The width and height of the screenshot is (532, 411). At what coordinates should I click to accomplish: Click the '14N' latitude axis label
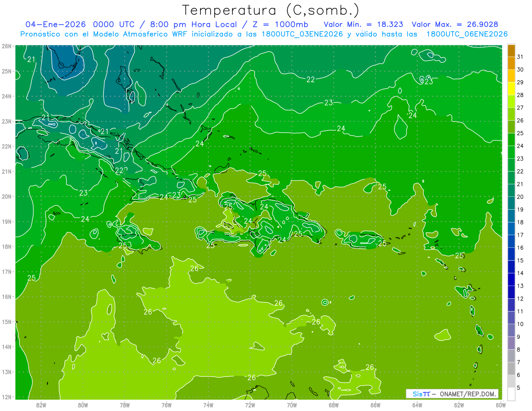[x=7, y=347]
